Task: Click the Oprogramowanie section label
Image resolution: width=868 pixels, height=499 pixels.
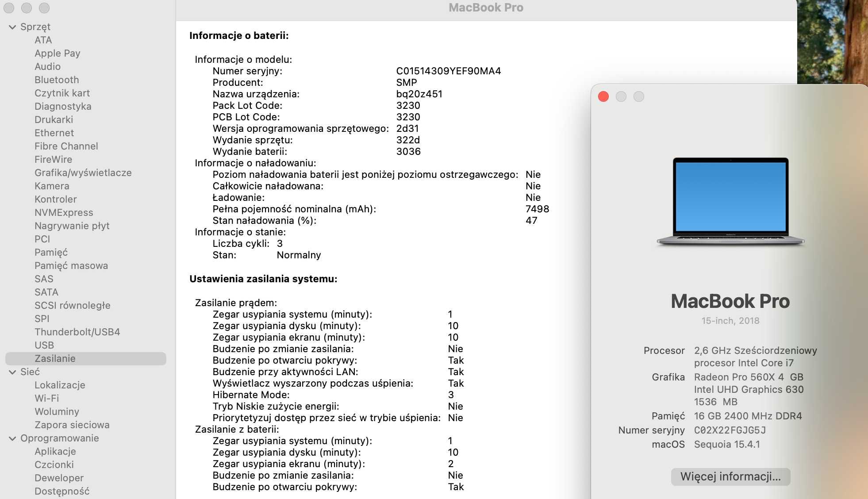Action: point(60,438)
